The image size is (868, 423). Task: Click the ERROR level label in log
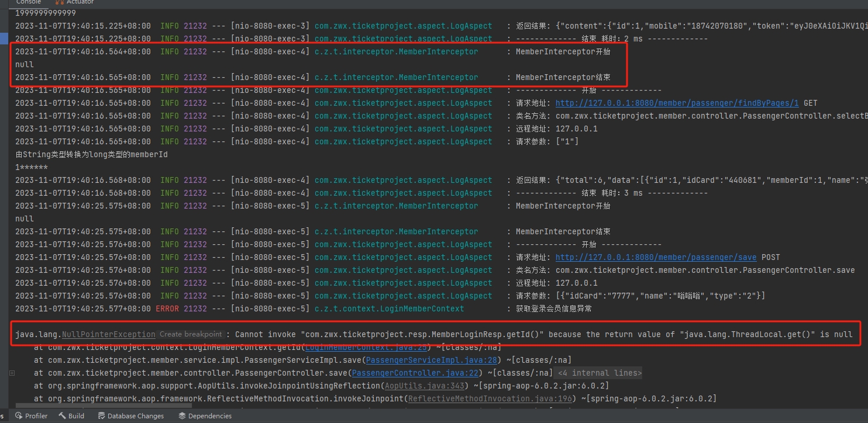(x=167, y=308)
